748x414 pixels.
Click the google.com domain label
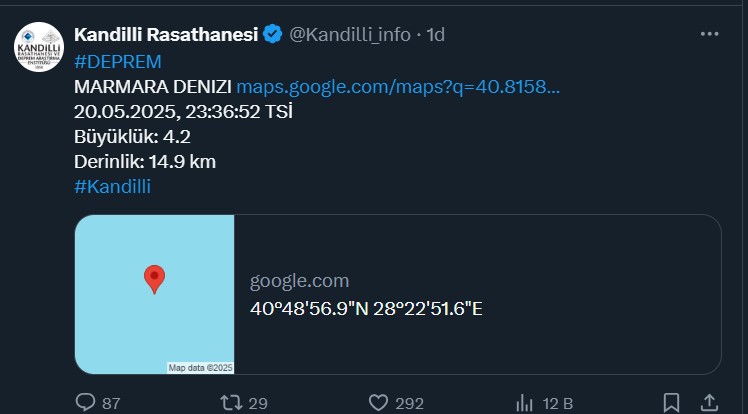(x=299, y=281)
